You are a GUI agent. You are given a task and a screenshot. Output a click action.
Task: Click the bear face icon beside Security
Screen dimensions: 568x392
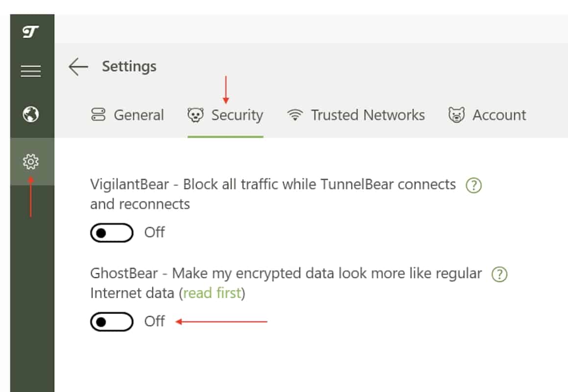tap(196, 115)
